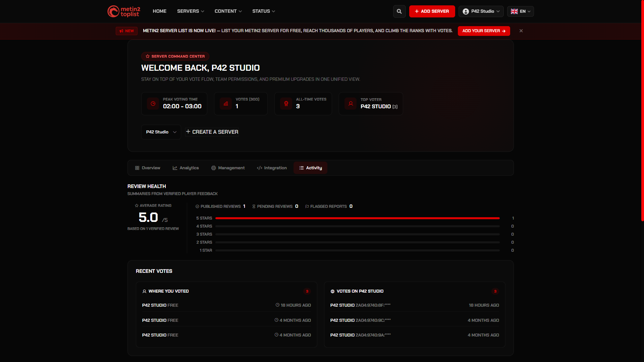Screen dimensions: 644x362
Task: Go to the Home page
Action: click(x=160, y=11)
